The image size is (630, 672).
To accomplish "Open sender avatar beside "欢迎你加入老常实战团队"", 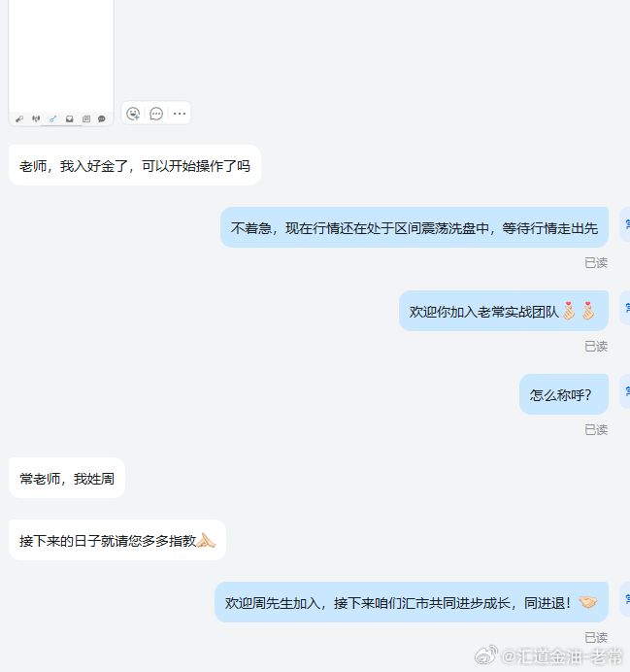I will (625, 308).
